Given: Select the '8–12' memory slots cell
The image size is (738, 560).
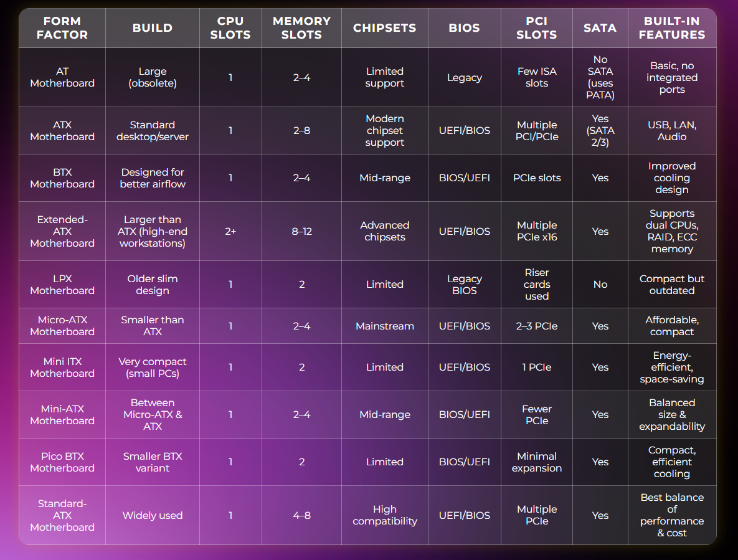Looking at the screenshot, I should pyautogui.click(x=301, y=231).
